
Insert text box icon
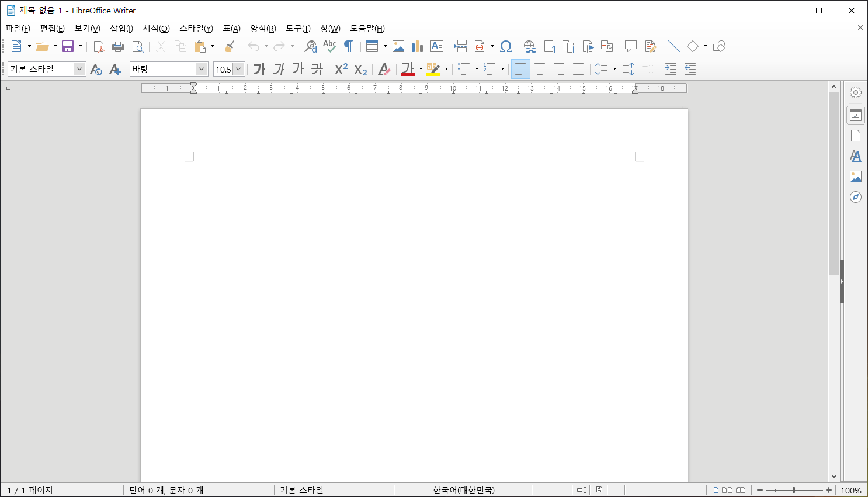click(436, 46)
